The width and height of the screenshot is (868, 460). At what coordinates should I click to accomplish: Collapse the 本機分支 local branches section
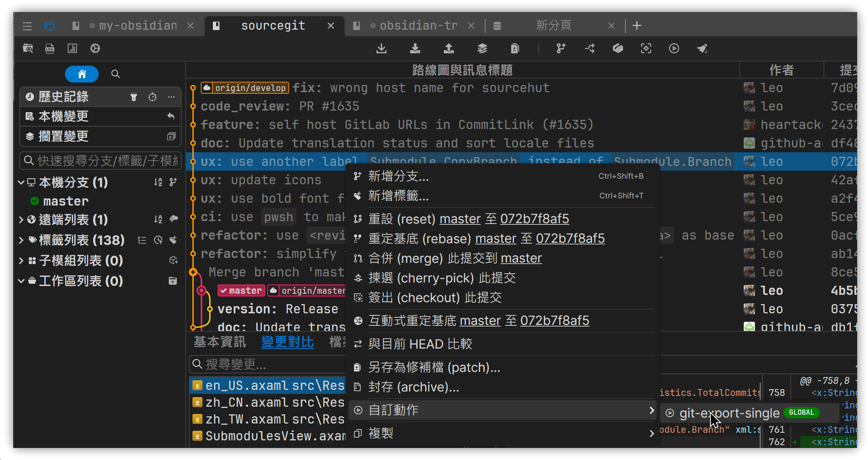[21, 182]
